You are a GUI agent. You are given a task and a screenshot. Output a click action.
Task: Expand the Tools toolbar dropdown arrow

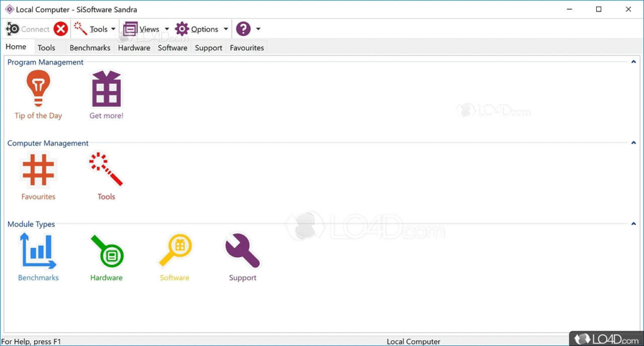coord(113,29)
